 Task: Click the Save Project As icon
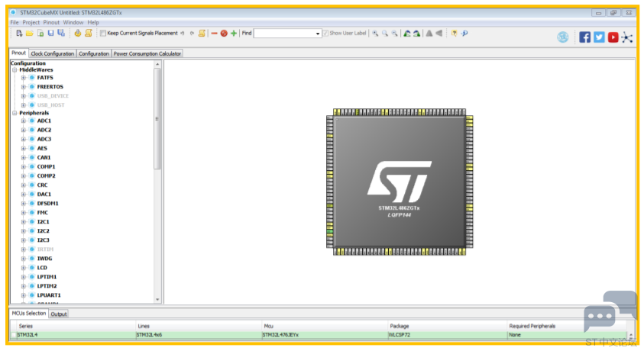[x=61, y=34]
